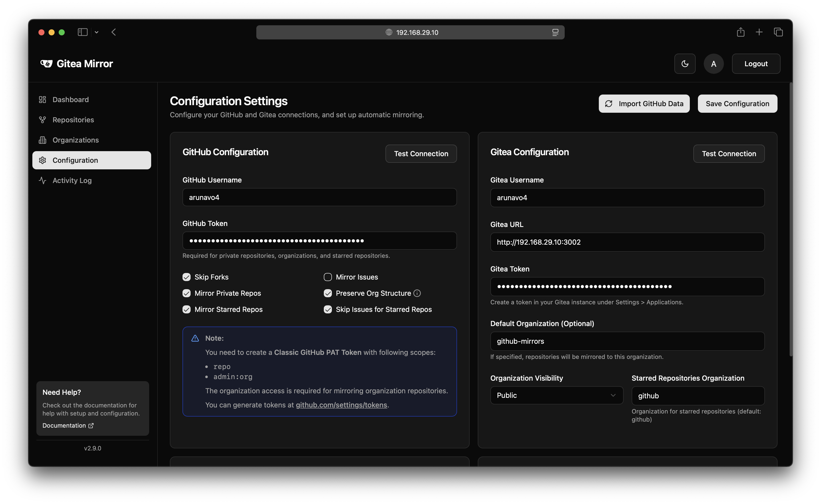Toggle dark mode with the moon icon
The image size is (821, 504).
685,64
